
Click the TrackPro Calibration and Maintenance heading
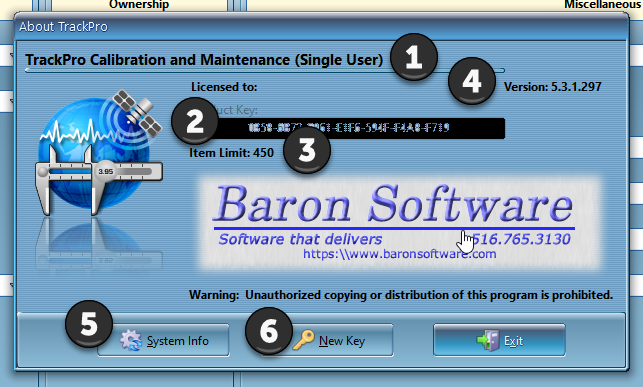(x=204, y=60)
